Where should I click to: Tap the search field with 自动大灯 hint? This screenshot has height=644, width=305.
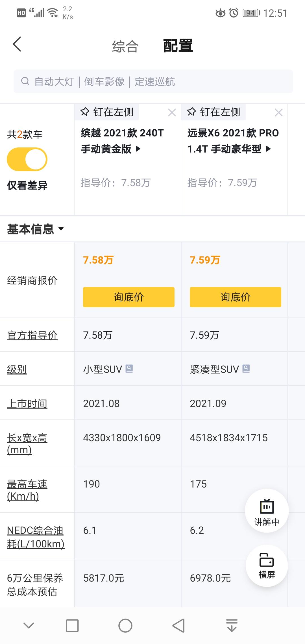pyautogui.click(x=153, y=81)
